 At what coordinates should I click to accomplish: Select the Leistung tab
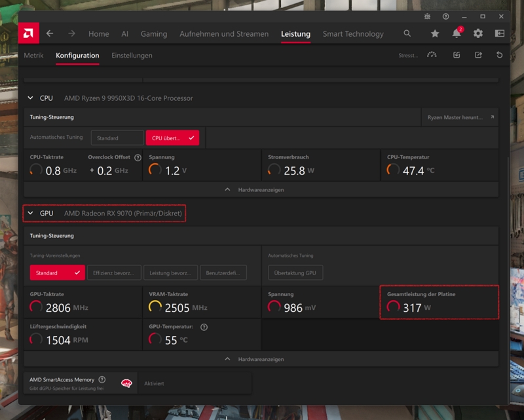[296, 34]
